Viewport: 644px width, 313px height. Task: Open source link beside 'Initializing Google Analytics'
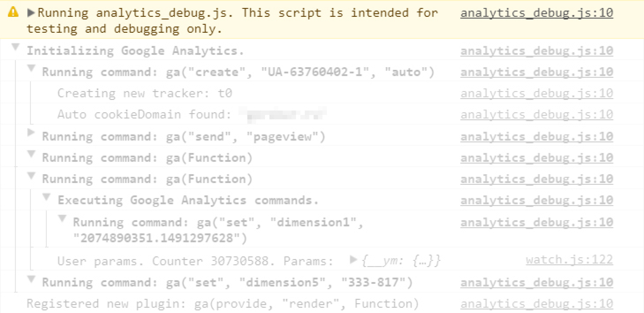point(537,51)
